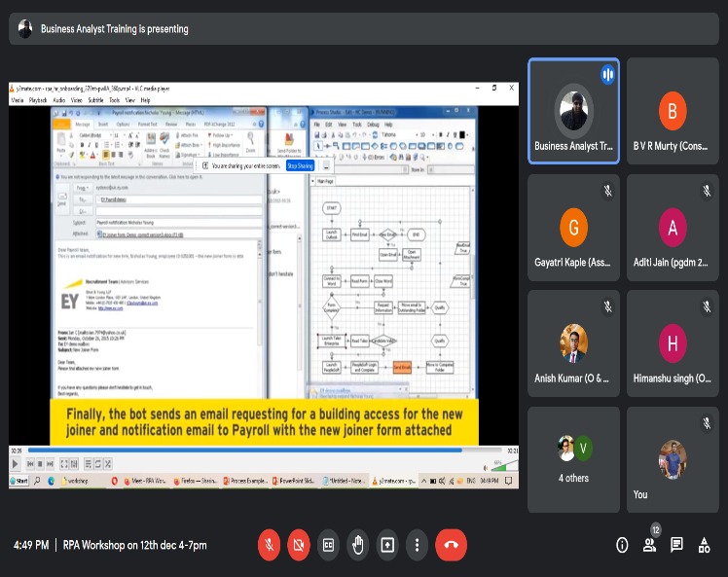Click the black color swatch in Process Studio
This screenshot has height=577, width=728.
[x=462, y=135]
